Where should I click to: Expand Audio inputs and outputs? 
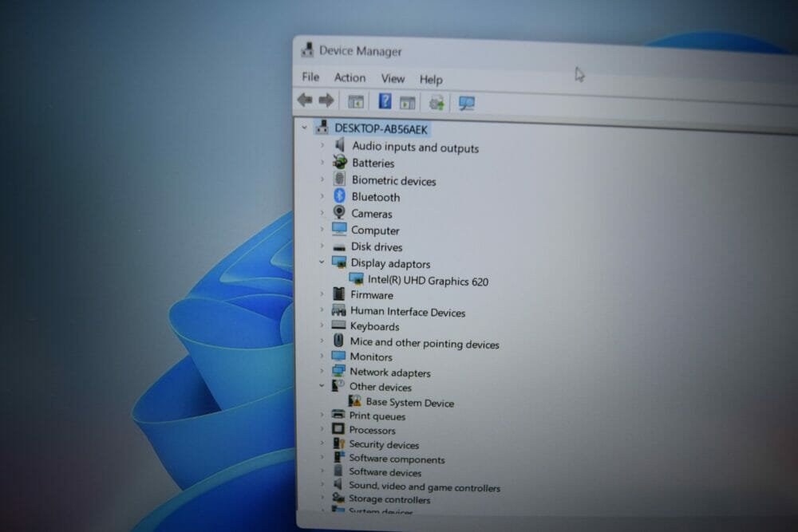point(322,145)
